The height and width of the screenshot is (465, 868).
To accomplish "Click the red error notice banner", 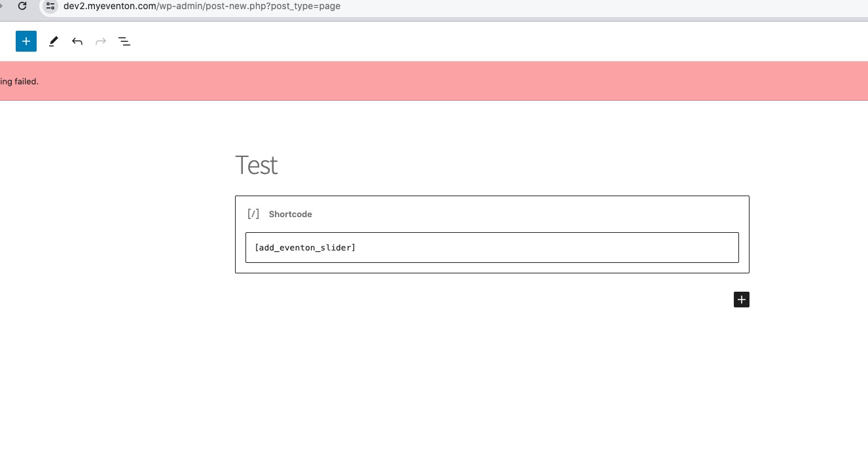I will pos(434,81).
